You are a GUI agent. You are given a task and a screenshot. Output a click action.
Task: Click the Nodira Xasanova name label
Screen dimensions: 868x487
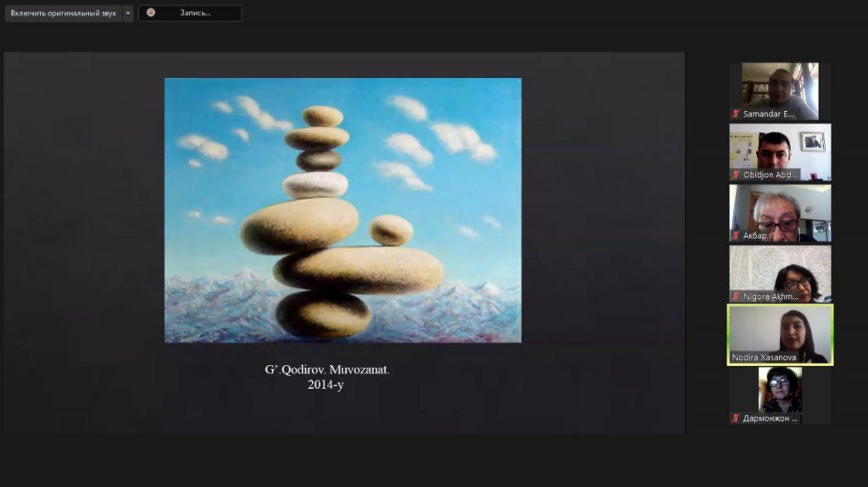coord(765,357)
